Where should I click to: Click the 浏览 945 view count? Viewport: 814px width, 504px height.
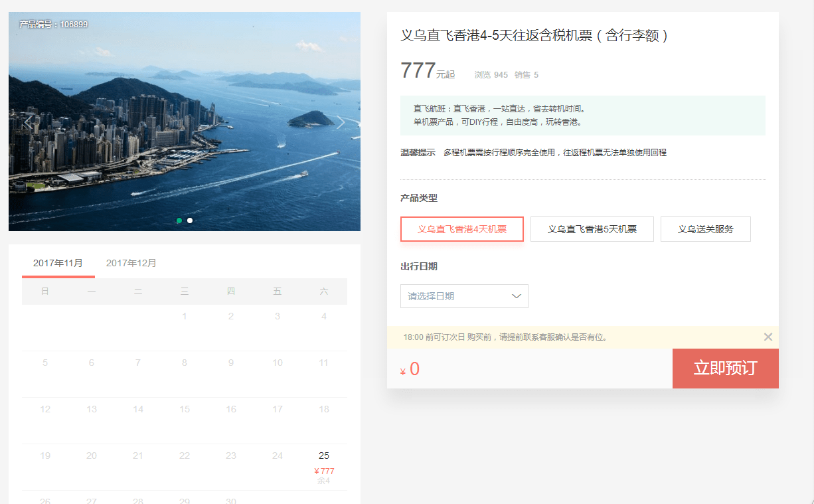click(491, 75)
